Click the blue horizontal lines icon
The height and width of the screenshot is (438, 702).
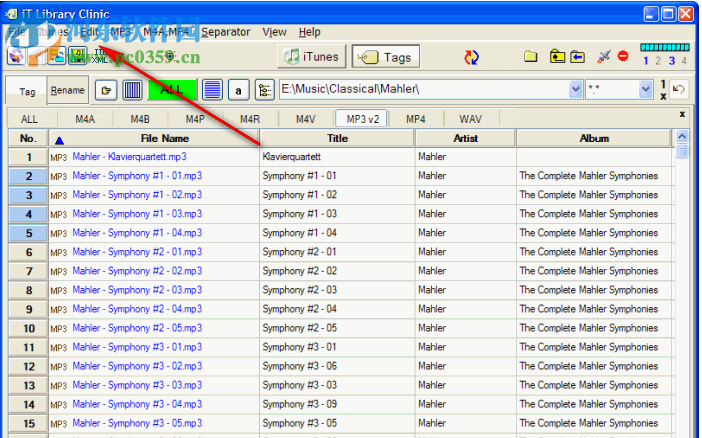[211, 91]
